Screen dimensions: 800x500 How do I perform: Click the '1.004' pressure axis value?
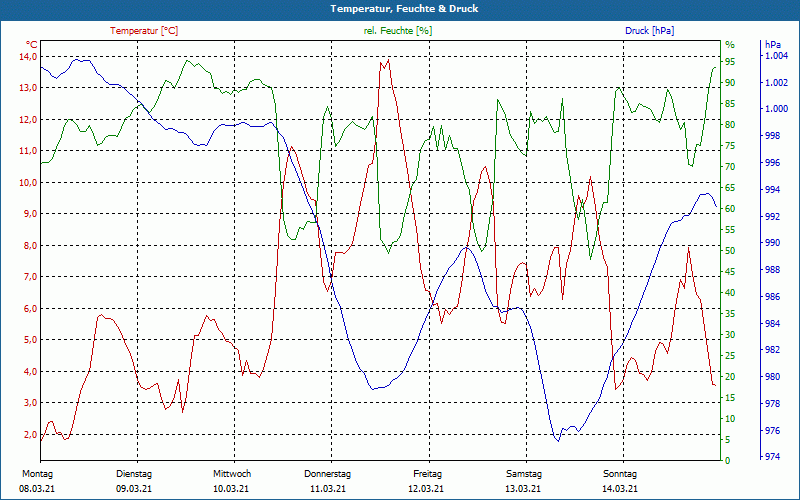(777, 56)
